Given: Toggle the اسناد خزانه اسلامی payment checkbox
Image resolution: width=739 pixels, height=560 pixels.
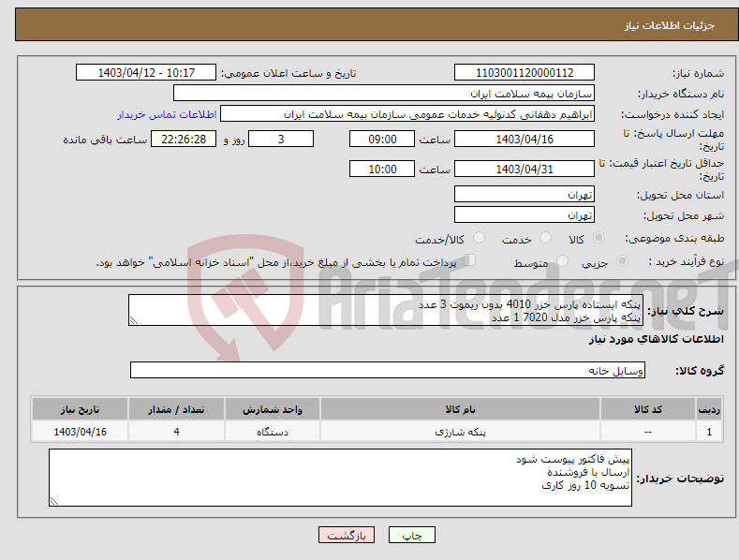Looking at the screenshot, I should [469, 260].
